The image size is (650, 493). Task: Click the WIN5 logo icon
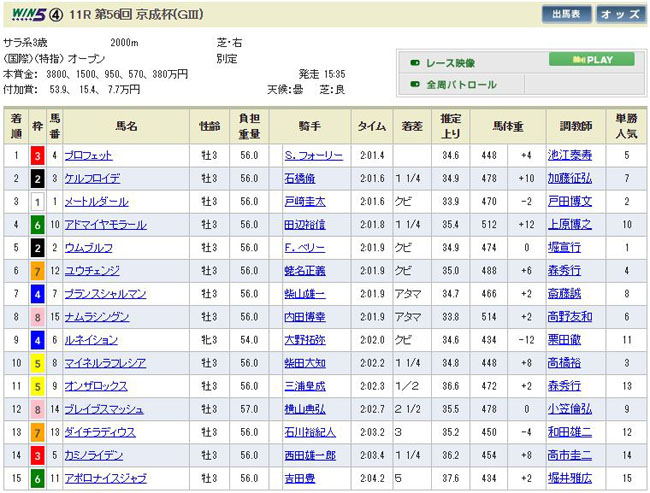pyautogui.click(x=25, y=14)
